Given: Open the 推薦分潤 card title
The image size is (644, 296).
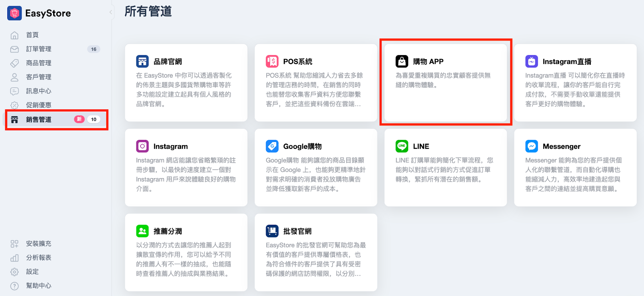Looking at the screenshot, I should pos(167,231).
